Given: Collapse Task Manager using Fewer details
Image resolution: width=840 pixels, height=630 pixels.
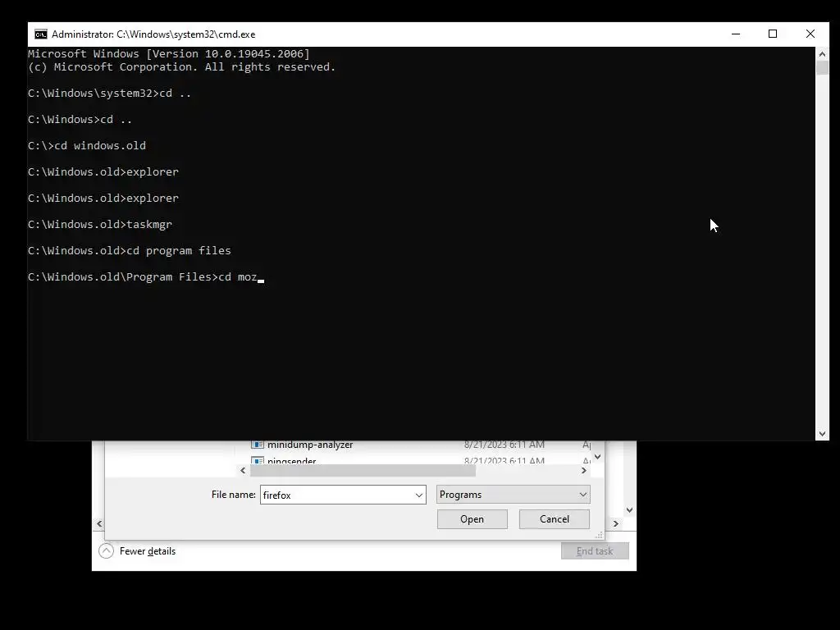Looking at the screenshot, I should coord(138,551).
